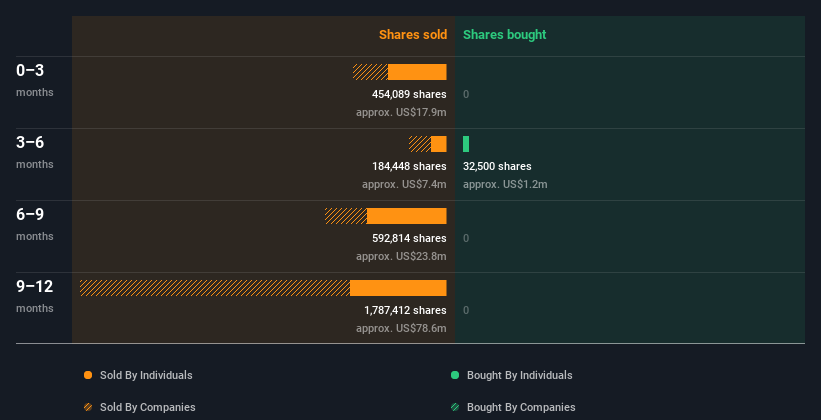Click the orange Sold By Individuals legend dot
The height and width of the screenshot is (420, 821).
(x=88, y=375)
